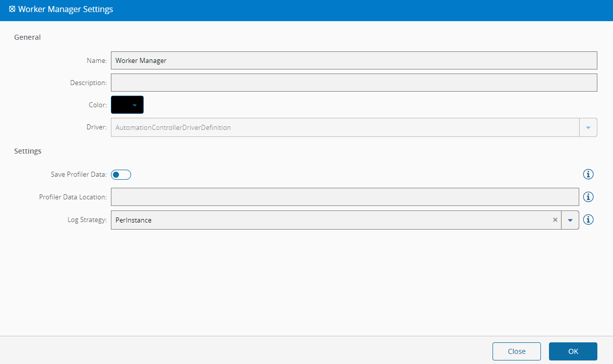Viewport: 613px width, 364px height.
Task: Click info icon beside Profiler Data Location
Action: [x=588, y=197]
